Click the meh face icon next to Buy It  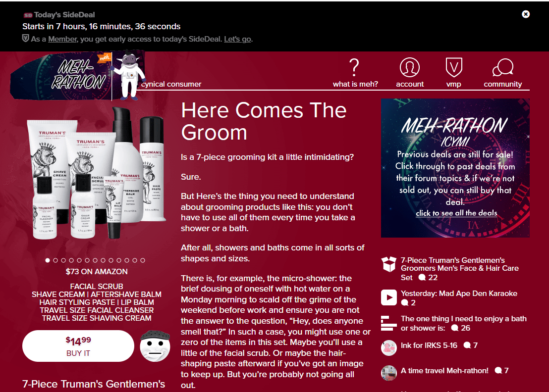[x=155, y=346]
